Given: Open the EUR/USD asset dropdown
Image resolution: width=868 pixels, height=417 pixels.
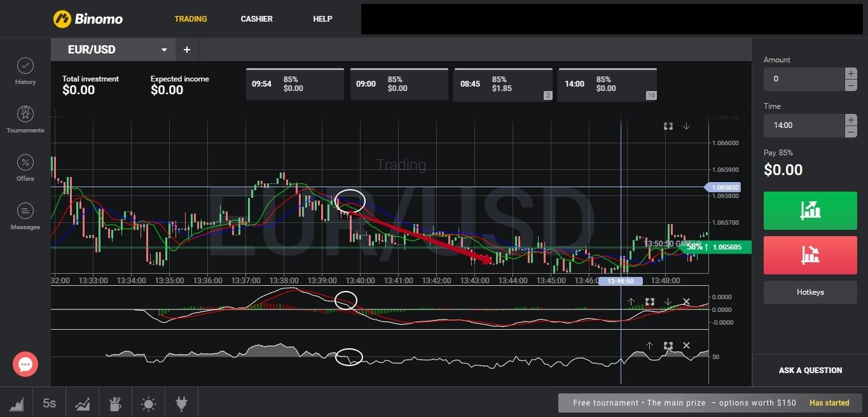Looking at the screenshot, I should pos(113,50).
